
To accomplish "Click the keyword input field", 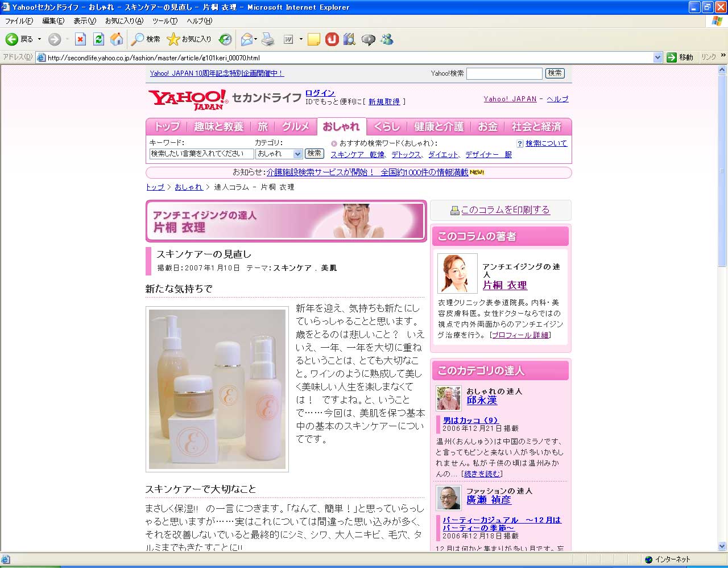I will [201, 154].
